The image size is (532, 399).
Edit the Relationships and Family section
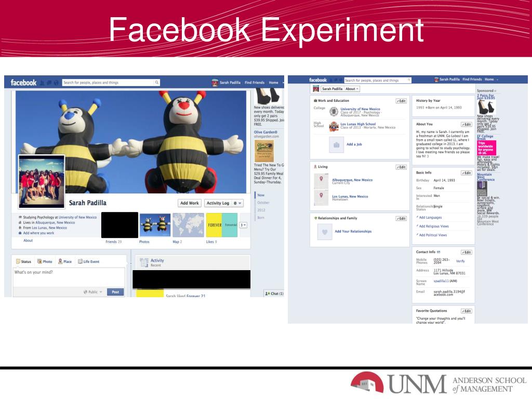(401, 219)
